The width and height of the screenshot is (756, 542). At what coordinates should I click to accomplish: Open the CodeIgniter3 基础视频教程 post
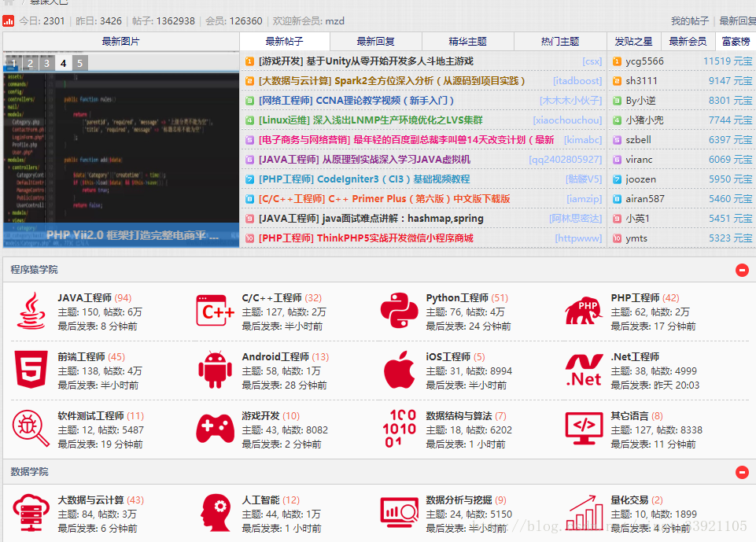click(x=364, y=179)
